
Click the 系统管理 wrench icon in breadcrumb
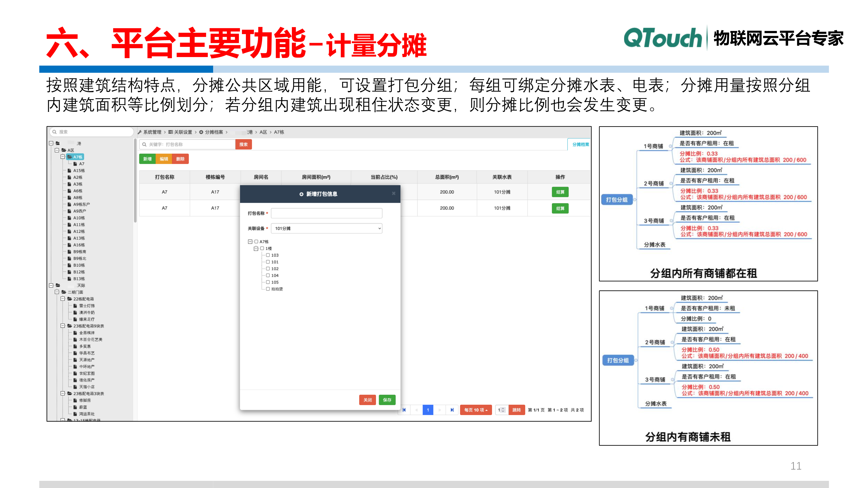[x=140, y=132]
